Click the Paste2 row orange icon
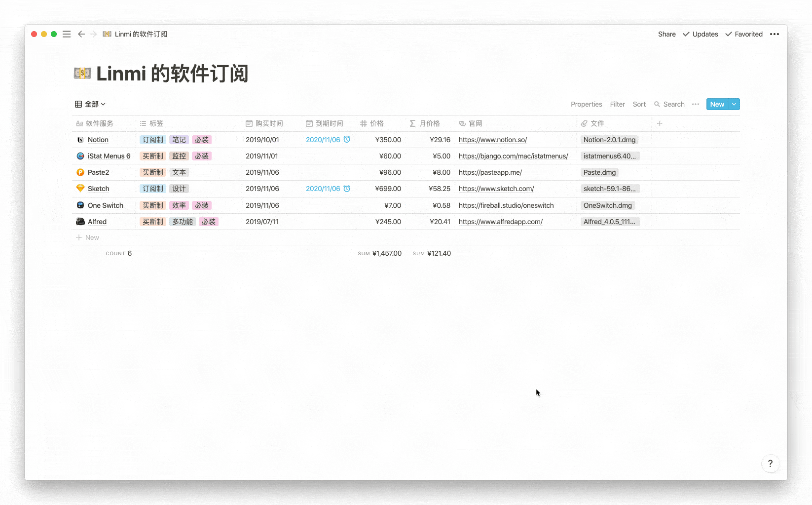Viewport: 812px width, 505px height. [80, 172]
